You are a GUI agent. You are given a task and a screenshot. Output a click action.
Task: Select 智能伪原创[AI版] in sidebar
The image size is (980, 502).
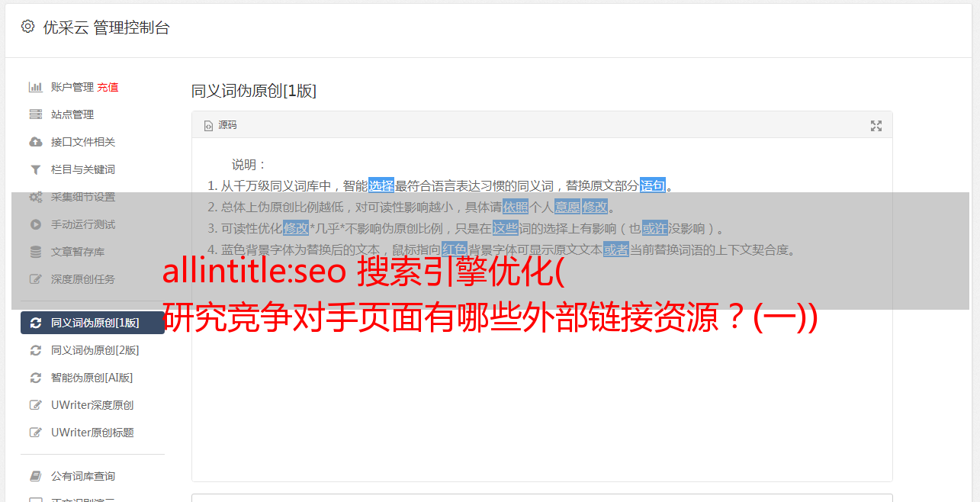92,378
